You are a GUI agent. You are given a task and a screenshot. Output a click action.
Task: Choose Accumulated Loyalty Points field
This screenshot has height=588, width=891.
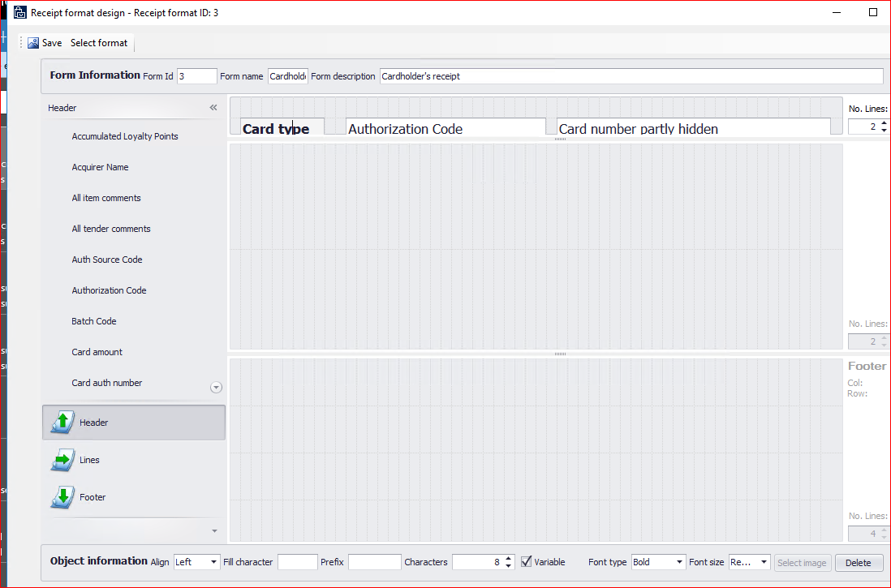125,136
